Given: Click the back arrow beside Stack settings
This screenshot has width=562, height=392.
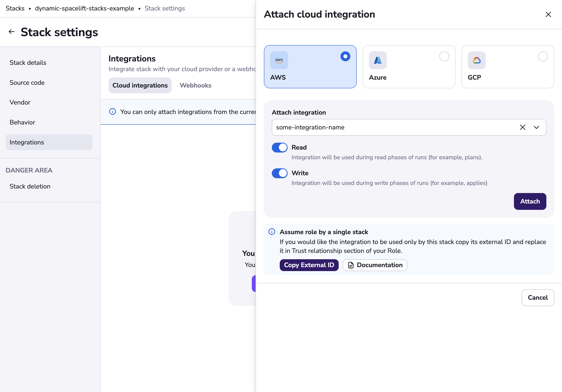Looking at the screenshot, I should [x=11, y=32].
